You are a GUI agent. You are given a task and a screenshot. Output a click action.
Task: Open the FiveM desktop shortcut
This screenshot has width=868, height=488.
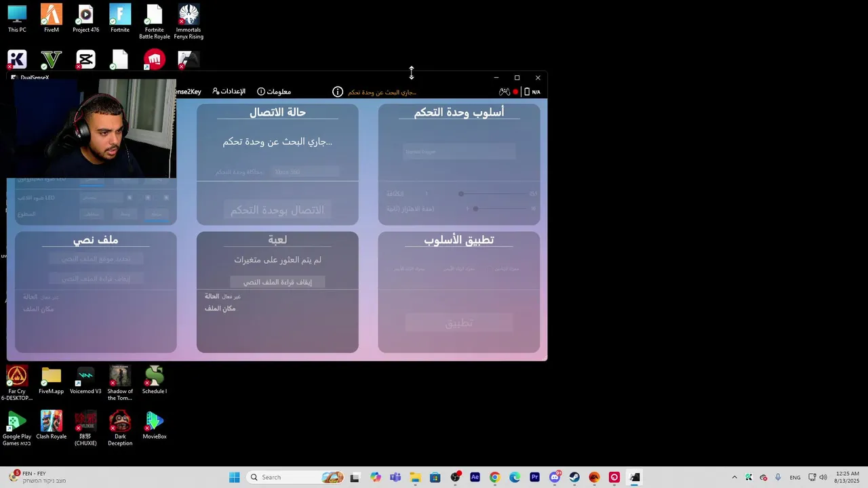pyautogui.click(x=51, y=18)
